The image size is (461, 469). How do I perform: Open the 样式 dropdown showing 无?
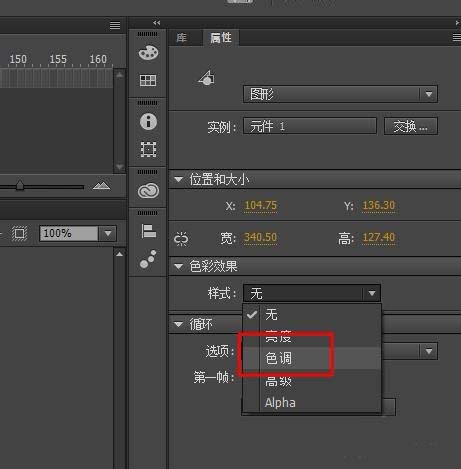(x=312, y=293)
